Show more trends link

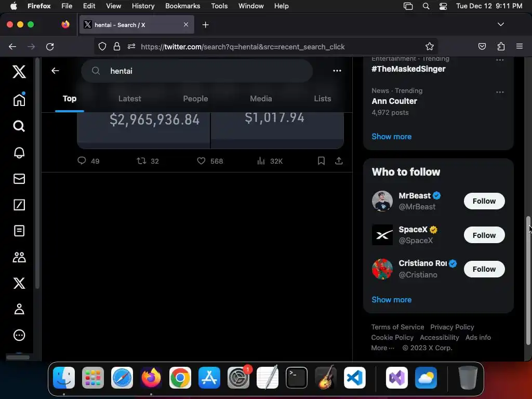(x=392, y=137)
